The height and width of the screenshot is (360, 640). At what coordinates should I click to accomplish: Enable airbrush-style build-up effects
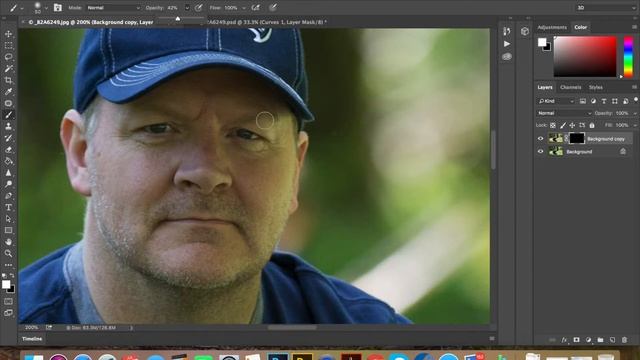(256, 7)
